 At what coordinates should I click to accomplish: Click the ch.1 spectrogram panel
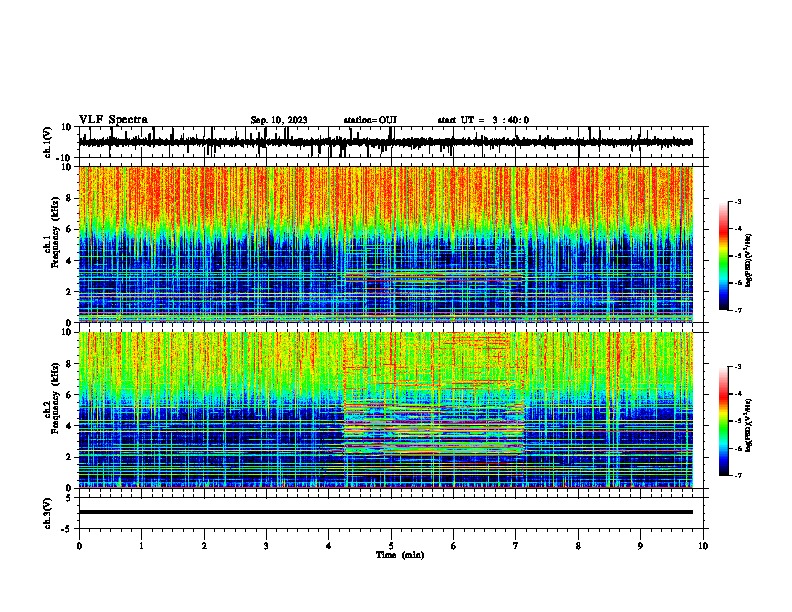coord(386,244)
